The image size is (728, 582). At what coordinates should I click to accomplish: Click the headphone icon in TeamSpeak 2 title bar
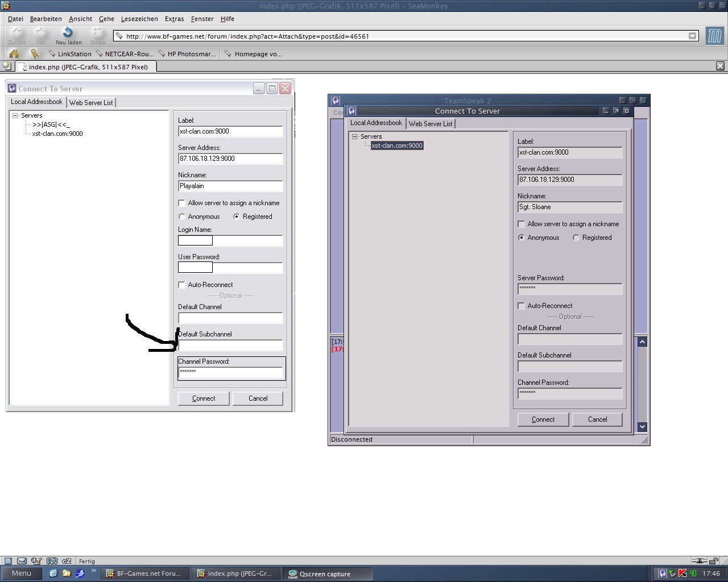point(336,101)
